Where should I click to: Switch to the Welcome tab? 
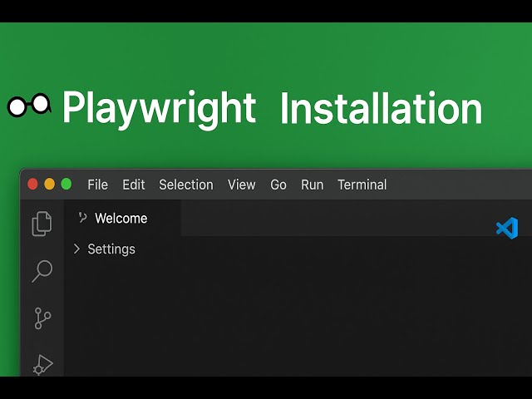121,218
